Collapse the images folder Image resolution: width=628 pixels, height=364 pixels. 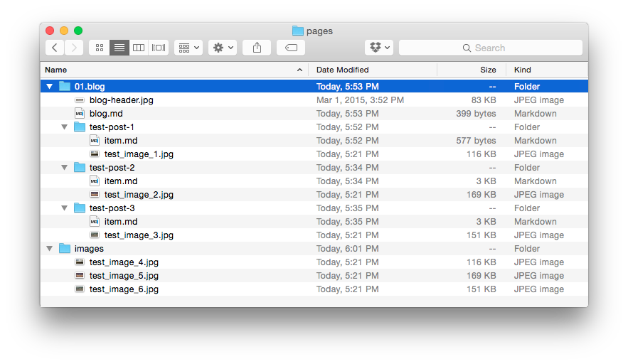pyautogui.click(x=49, y=249)
